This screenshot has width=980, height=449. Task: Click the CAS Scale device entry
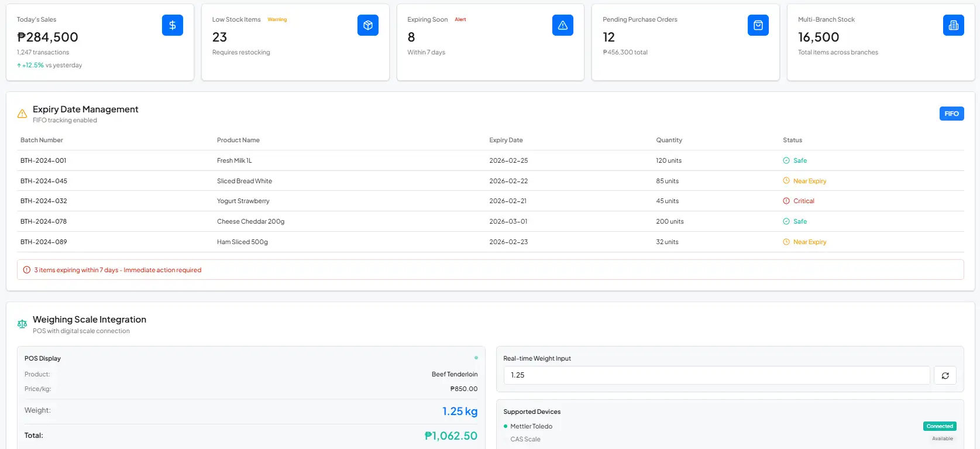(525, 439)
